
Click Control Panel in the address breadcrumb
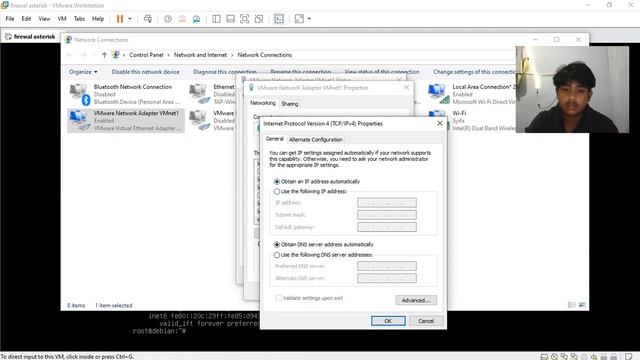pyautogui.click(x=146, y=55)
